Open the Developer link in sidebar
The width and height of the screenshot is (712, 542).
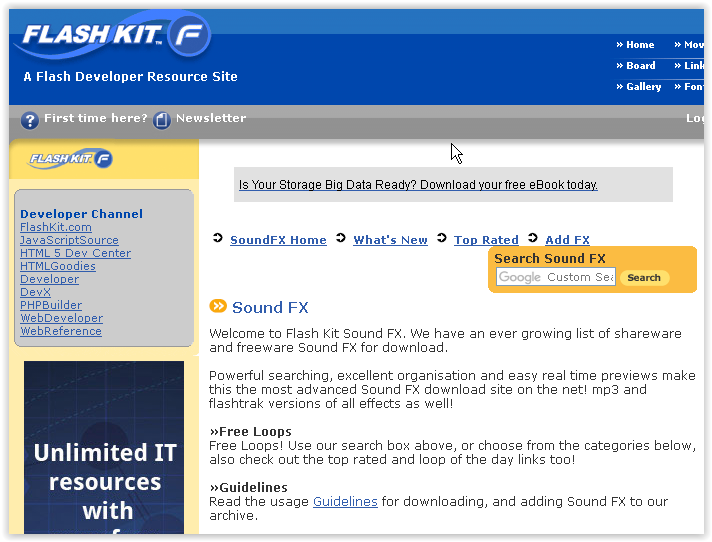tap(49, 279)
